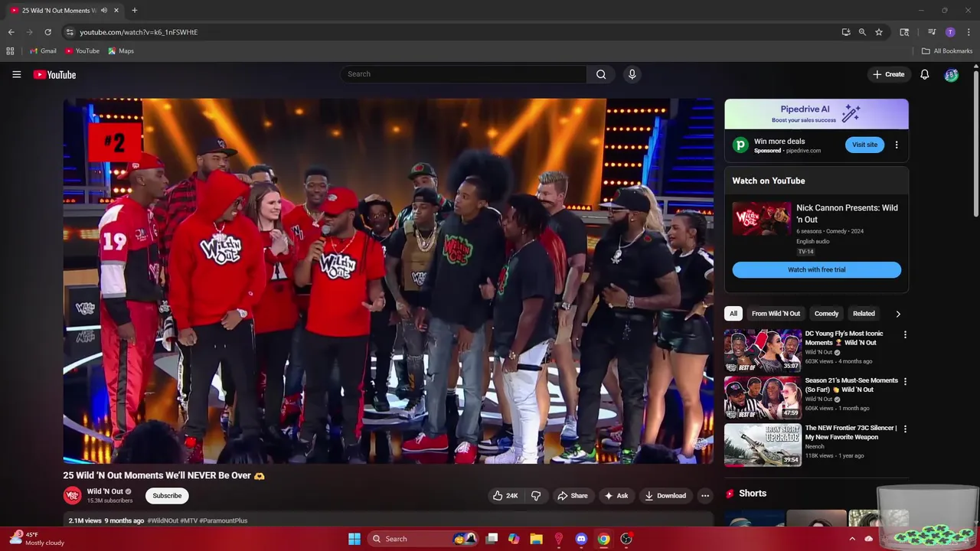Open the Gmail bookmark
Image resolution: width=980 pixels, height=551 pixels.
coord(43,51)
